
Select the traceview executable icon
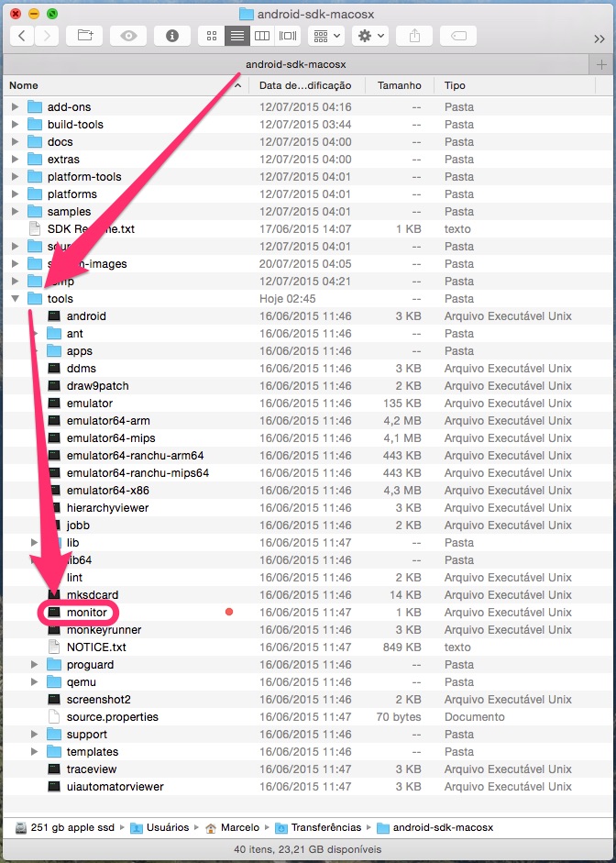click(x=54, y=769)
